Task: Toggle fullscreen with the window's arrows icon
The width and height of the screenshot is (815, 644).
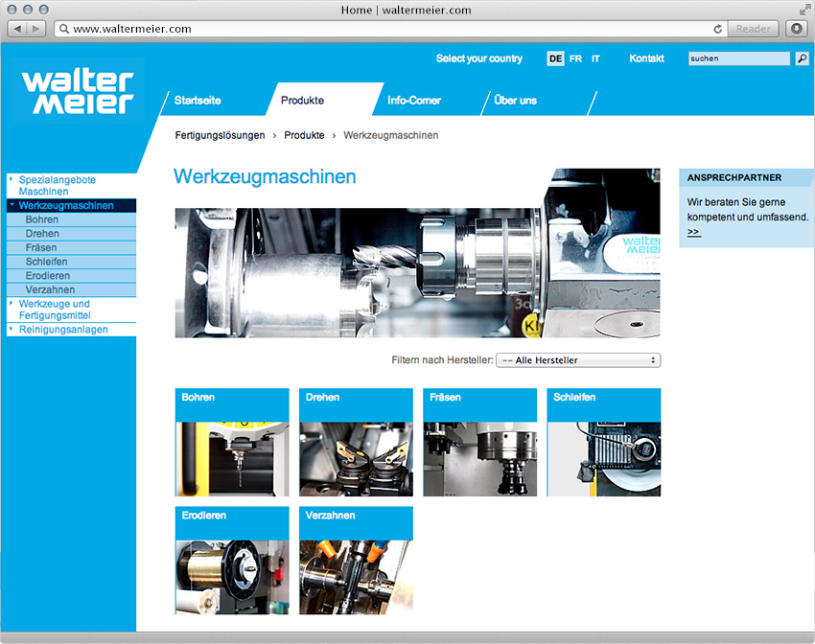Action: click(804, 10)
